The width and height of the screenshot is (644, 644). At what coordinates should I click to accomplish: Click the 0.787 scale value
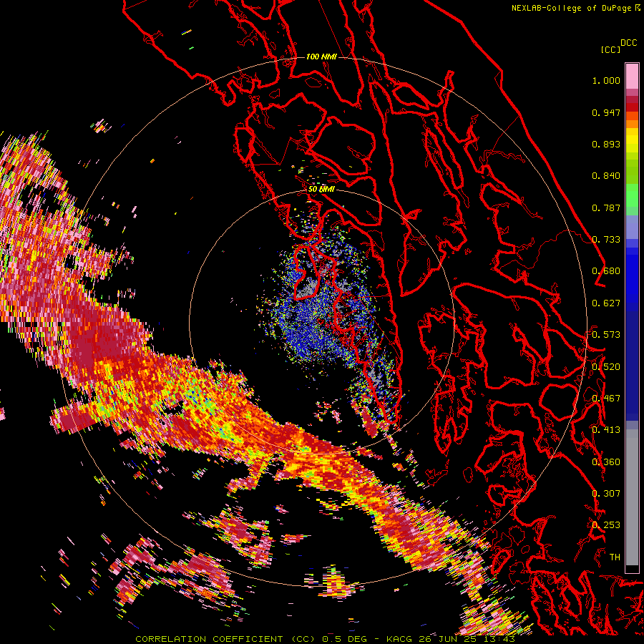click(x=606, y=208)
